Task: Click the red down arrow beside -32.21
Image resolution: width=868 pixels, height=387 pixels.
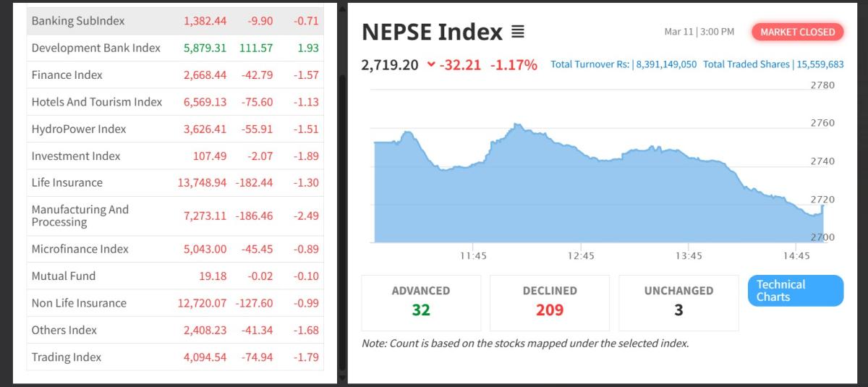Action: click(431, 64)
